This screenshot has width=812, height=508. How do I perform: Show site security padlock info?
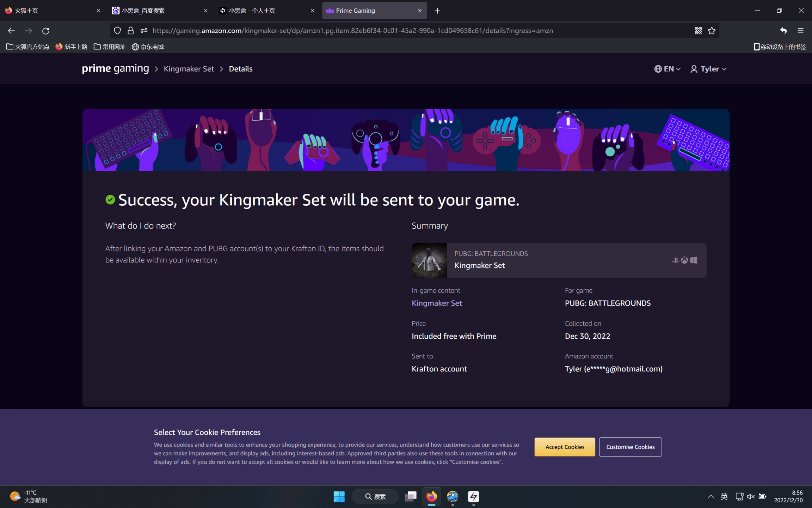[131, 31]
